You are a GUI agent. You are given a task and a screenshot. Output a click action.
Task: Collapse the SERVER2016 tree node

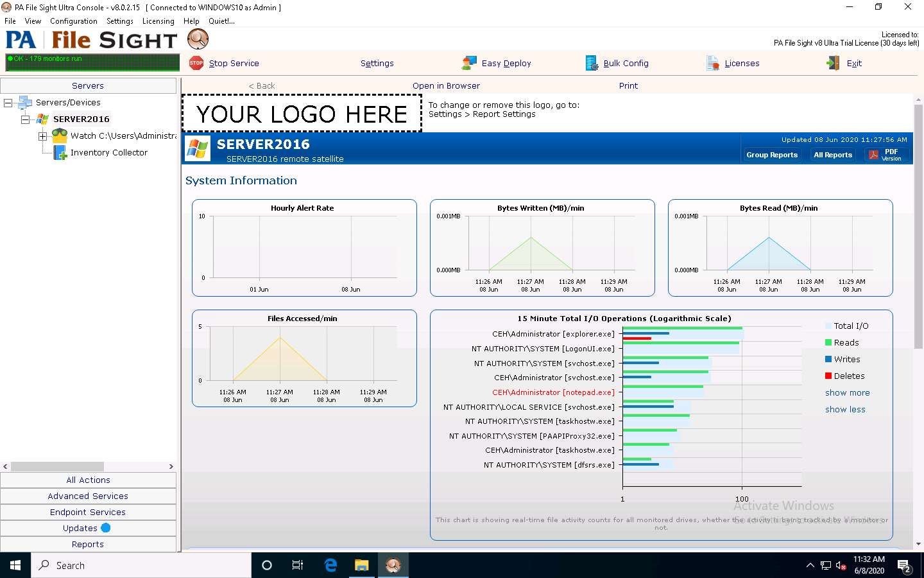tap(25, 119)
